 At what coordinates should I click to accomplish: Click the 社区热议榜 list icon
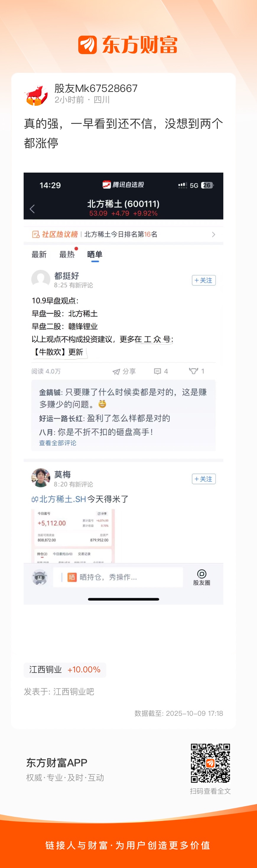[x=36, y=234]
